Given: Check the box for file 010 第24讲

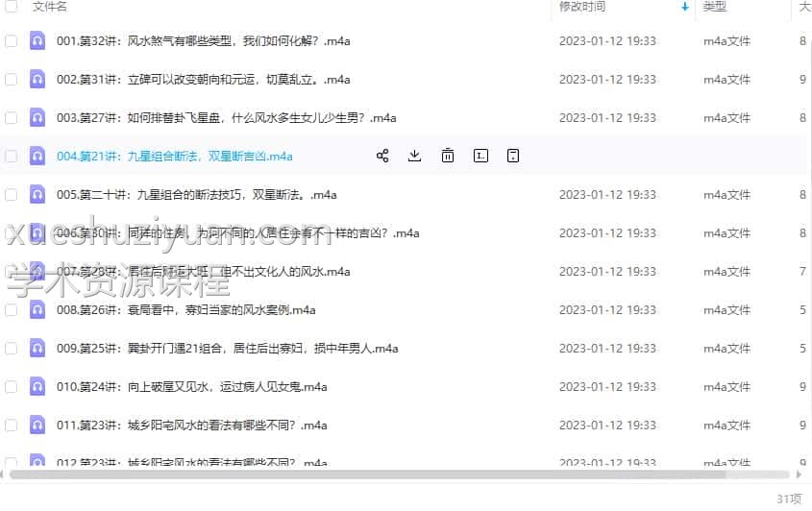Looking at the screenshot, I should (12, 387).
